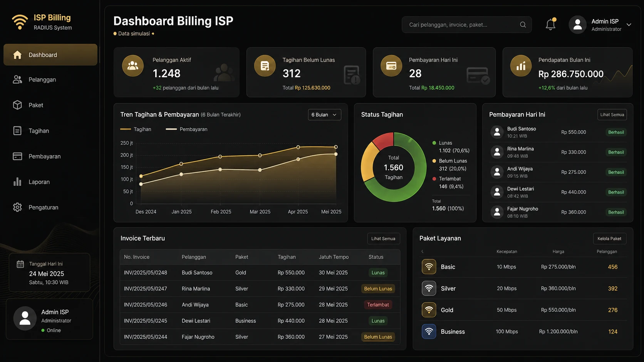Toggle the Pembayaran series legend
Image resolution: width=644 pixels, height=362 pixels.
point(186,129)
